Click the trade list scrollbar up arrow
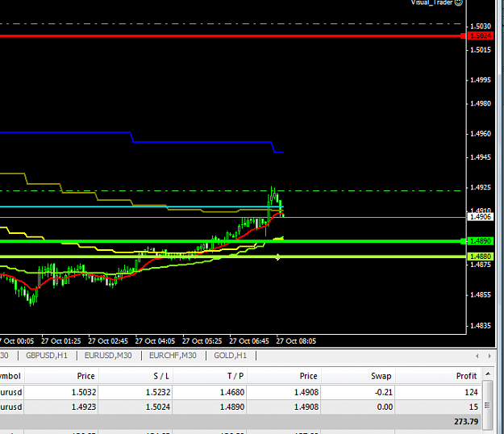 [x=488, y=373]
